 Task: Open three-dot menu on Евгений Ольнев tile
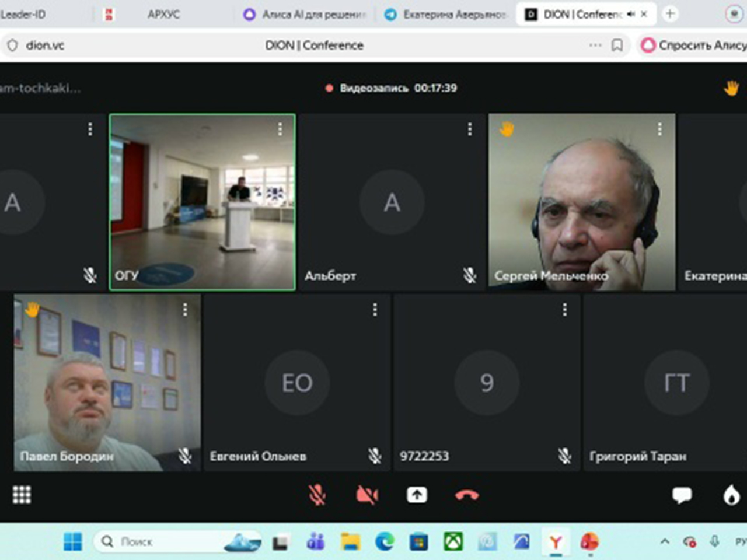point(375,310)
